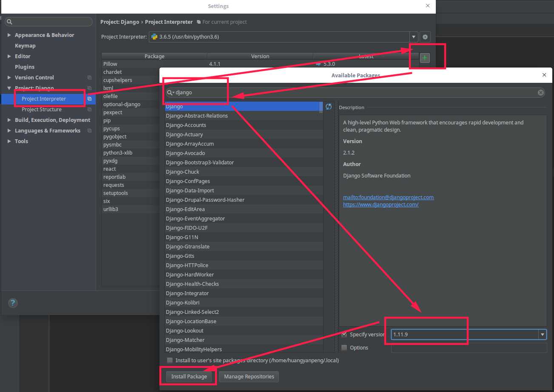The height and width of the screenshot is (392, 554).
Task: Click the Version column header
Action: [x=260, y=56]
